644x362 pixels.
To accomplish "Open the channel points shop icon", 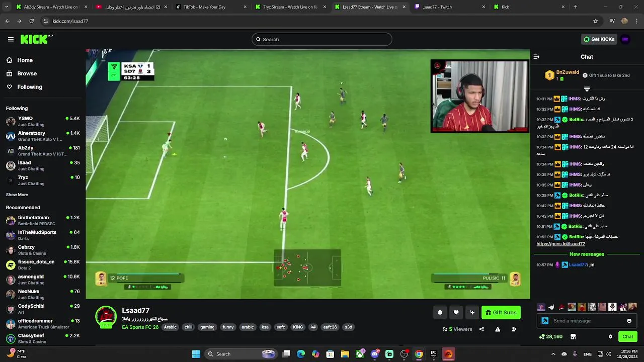I will coord(573,337).
